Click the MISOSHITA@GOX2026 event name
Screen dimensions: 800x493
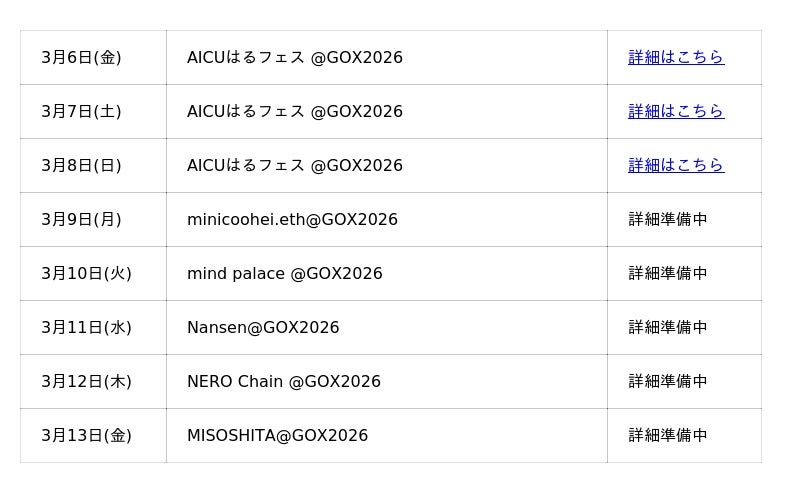click(x=277, y=436)
